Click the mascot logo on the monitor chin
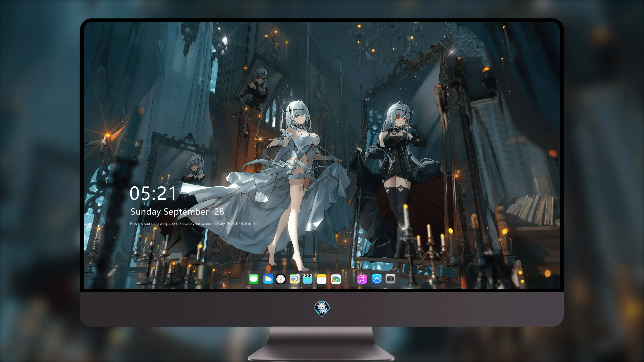Screen dimensions: 644x362 pyautogui.click(x=322, y=309)
